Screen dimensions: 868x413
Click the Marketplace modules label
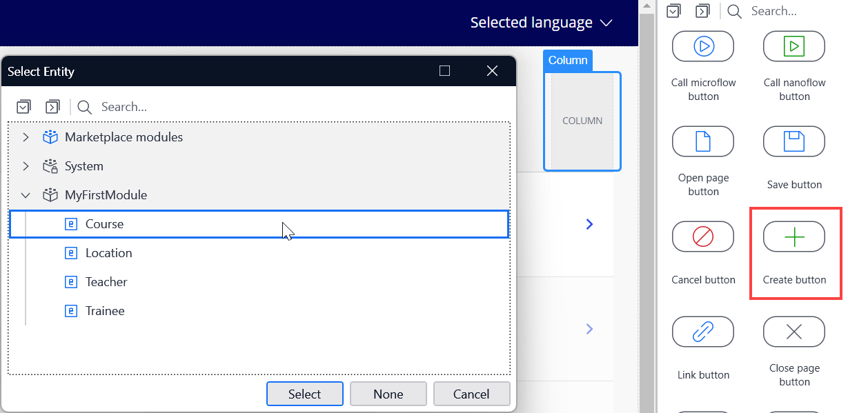click(124, 137)
